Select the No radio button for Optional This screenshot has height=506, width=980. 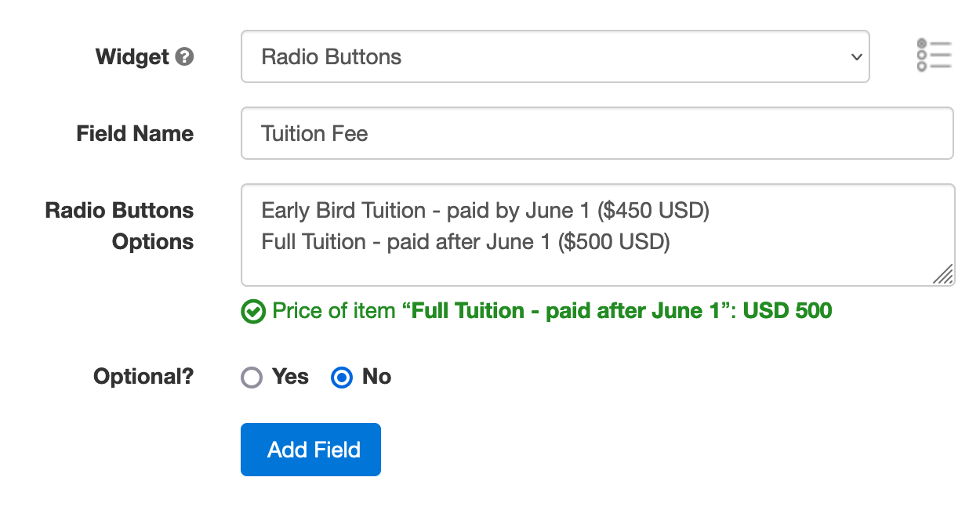(342, 378)
